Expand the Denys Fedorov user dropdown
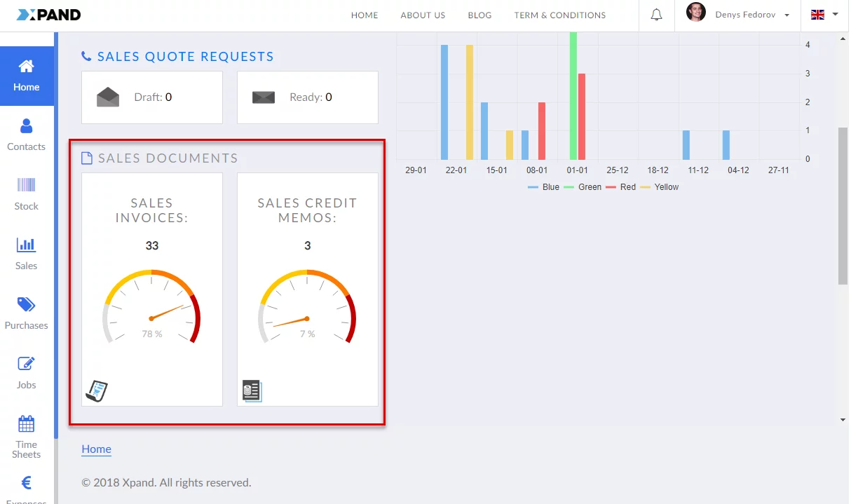Image resolution: width=851 pixels, height=504 pixels. click(x=739, y=15)
